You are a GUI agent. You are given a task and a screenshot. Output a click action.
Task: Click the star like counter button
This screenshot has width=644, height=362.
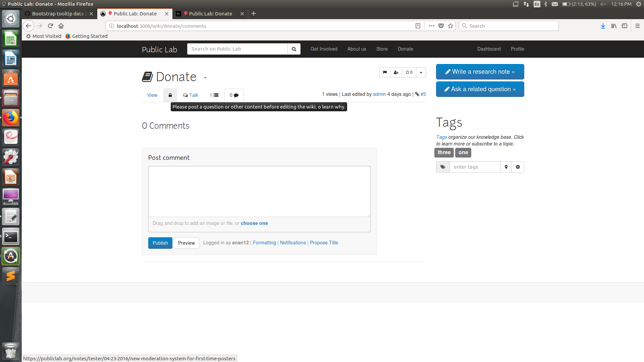[409, 72]
